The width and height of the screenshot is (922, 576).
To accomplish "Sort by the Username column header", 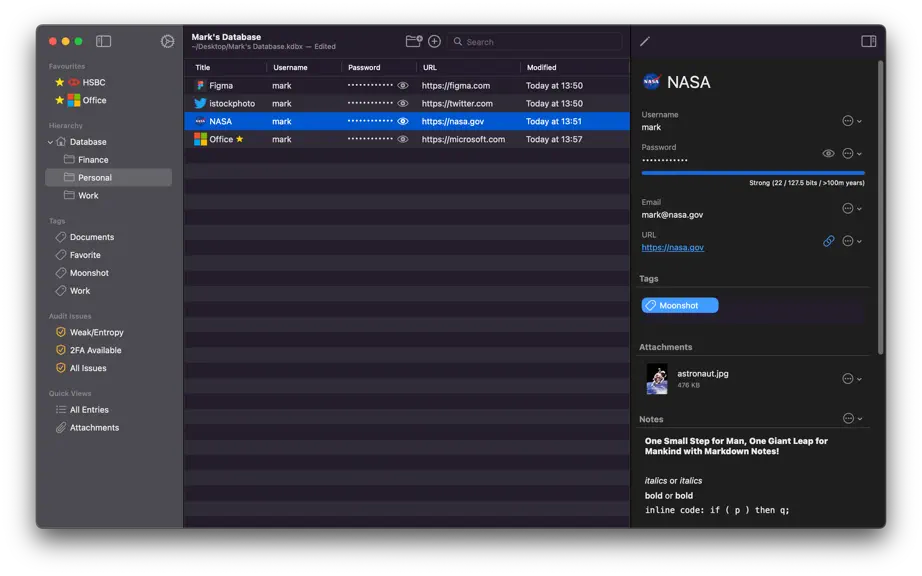I will tap(290, 68).
